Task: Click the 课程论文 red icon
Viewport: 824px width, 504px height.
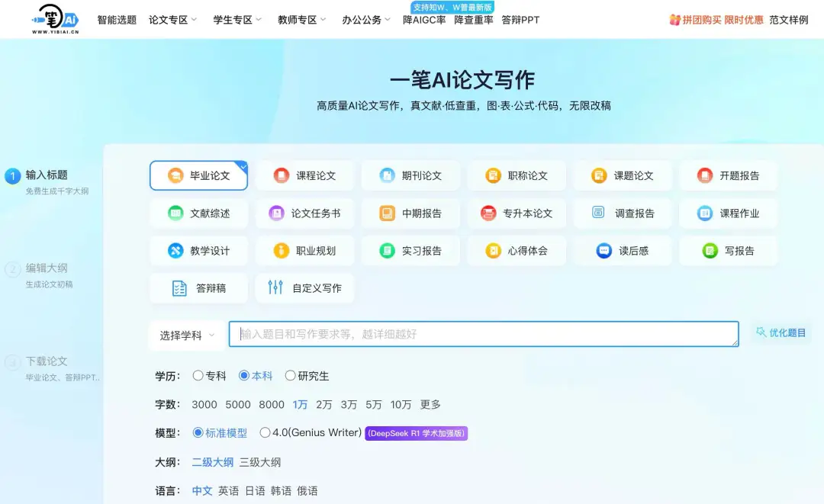Action: 281,175
